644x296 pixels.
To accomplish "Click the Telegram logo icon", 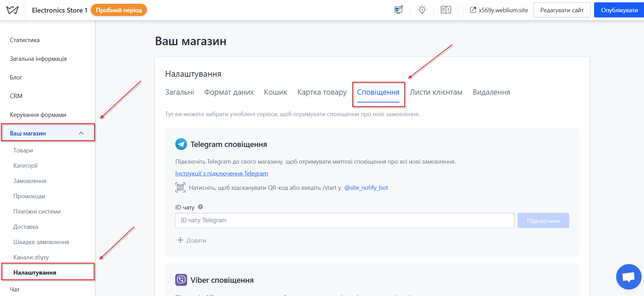I will pyautogui.click(x=181, y=144).
